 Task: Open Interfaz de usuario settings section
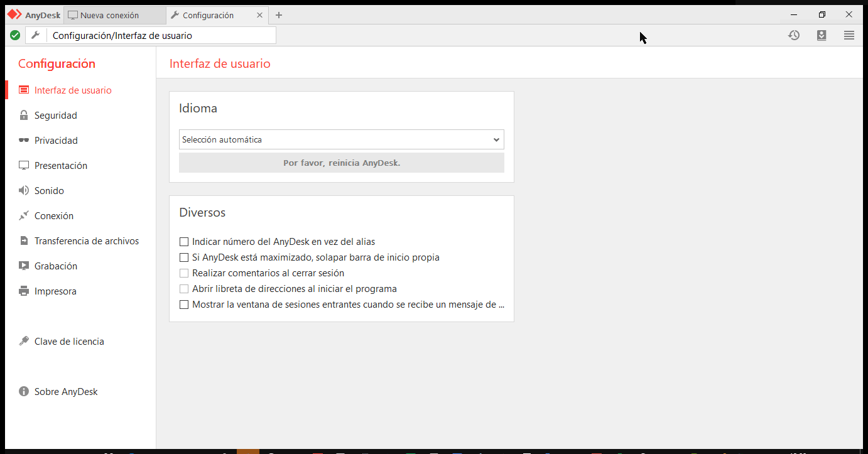tap(73, 90)
